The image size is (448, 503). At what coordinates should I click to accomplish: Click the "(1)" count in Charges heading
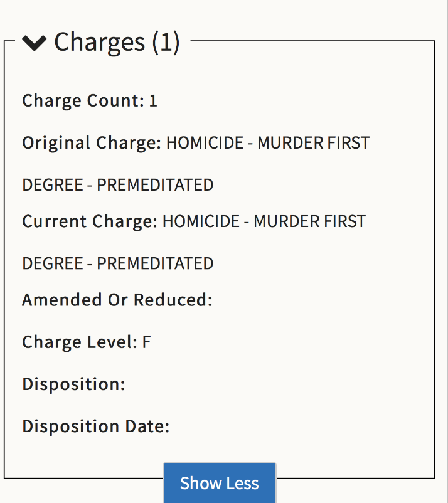point(166,42)
